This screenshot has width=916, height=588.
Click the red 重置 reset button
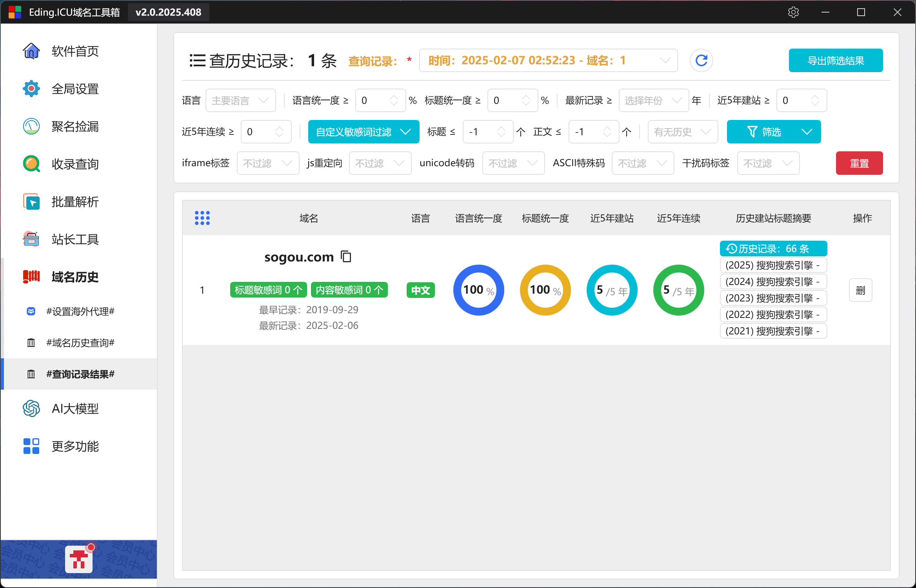coord(859,163)
